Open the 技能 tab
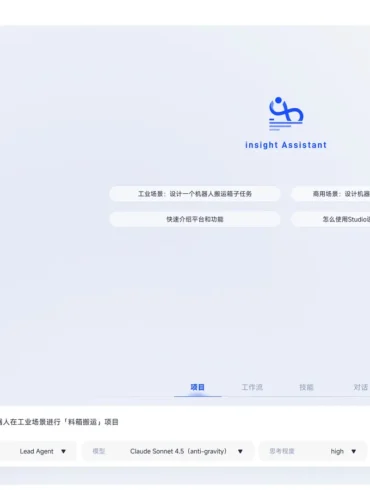Screen dimensions: 370x490 (x=306, y=387)
